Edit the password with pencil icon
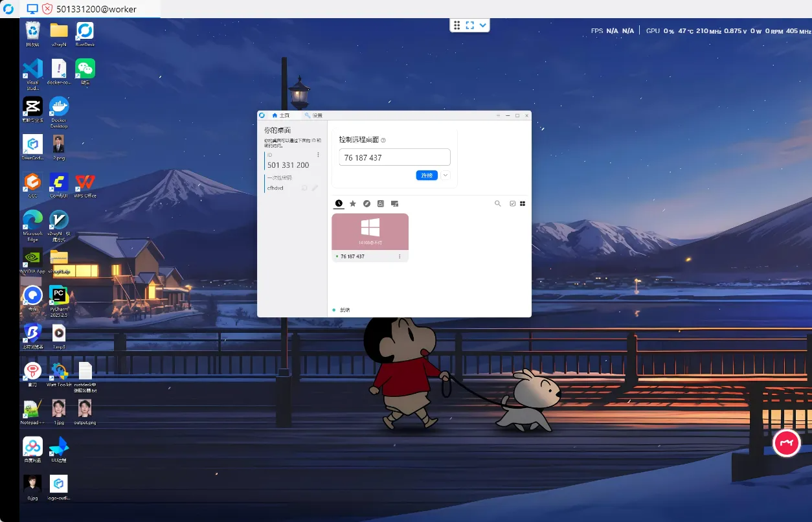This screenshot has width=812, height=522. tap(315, 188)
